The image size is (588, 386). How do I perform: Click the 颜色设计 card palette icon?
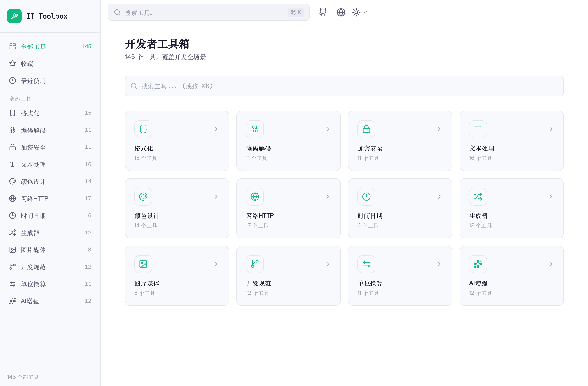click(143, 196)
